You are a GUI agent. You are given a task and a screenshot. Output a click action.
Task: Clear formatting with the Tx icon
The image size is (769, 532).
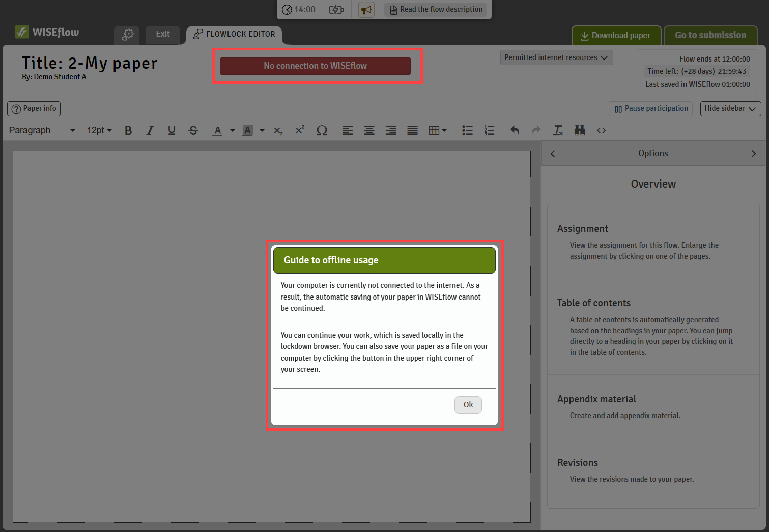[x=558, y=131]
